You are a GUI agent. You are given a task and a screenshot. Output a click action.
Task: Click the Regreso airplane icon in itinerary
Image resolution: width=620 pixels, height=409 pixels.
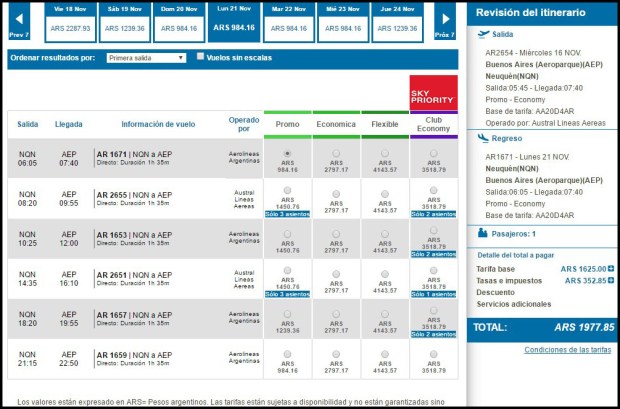(x=484, y=138)
